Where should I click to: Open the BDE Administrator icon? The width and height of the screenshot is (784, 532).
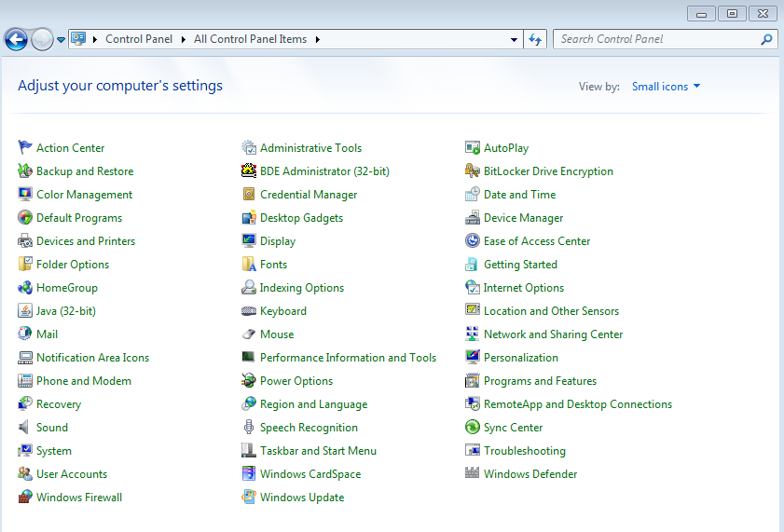tap(249, 171)
